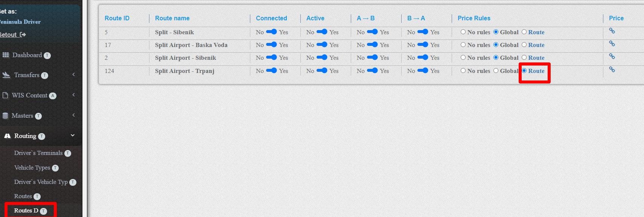This screenshot has height=217, width=644.
Task: Expand the Masters menu chevron
Action: 73,115
